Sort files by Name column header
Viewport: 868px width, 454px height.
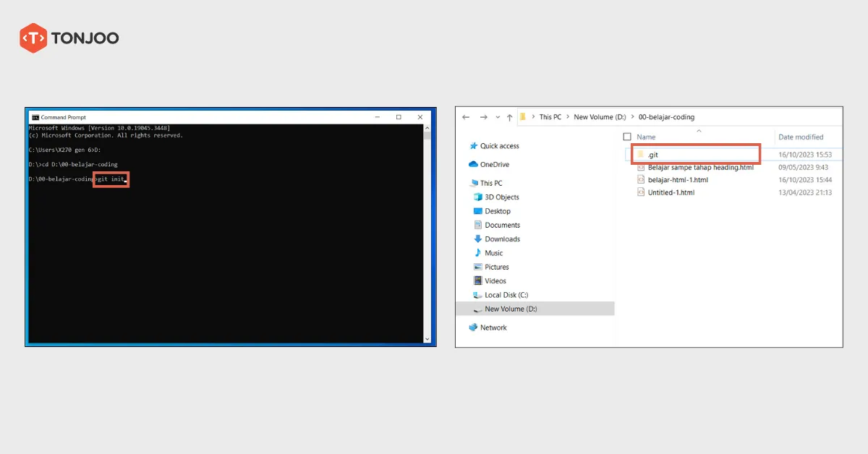pos(646,137)
